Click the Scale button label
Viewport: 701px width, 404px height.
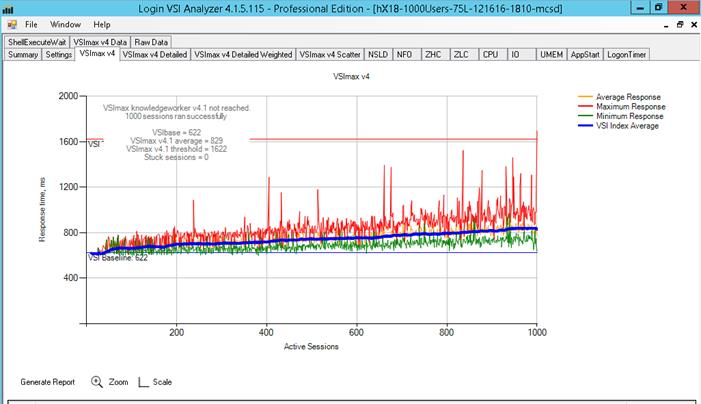162,382
